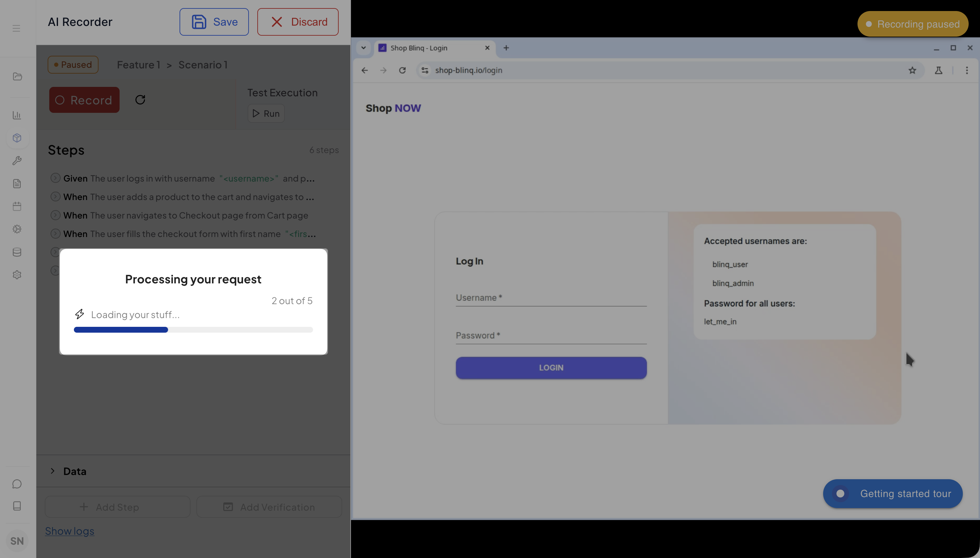Click the Recording paused indicator
Image resolution: width=980 pixels, height=558 pixels.
click(913, 24)
